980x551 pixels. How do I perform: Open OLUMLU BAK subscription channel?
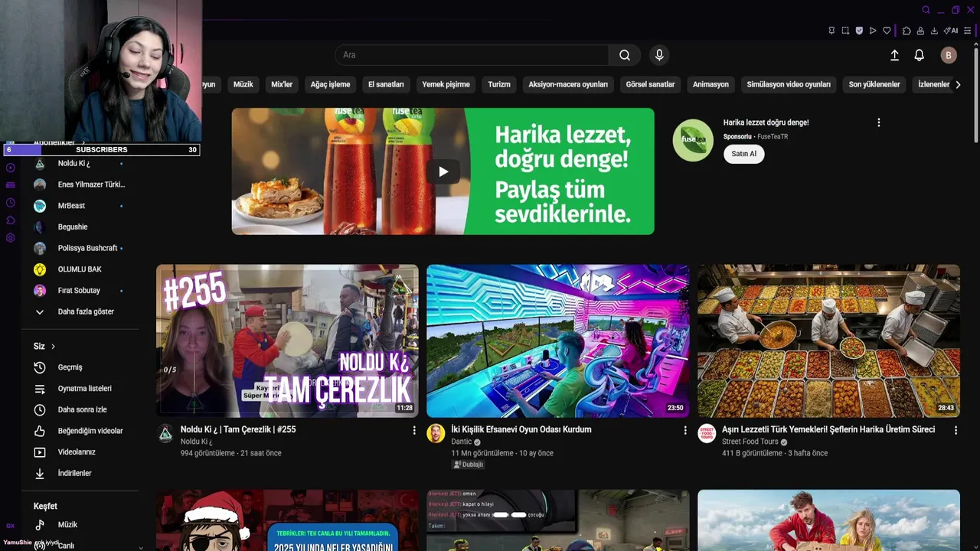tap(80, 269)
